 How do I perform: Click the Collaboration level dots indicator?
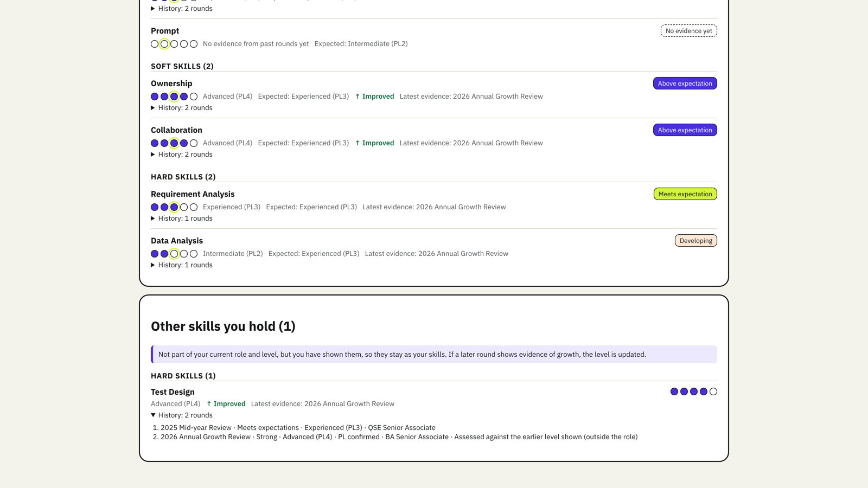pyautogui.click(x=174, y=143)
